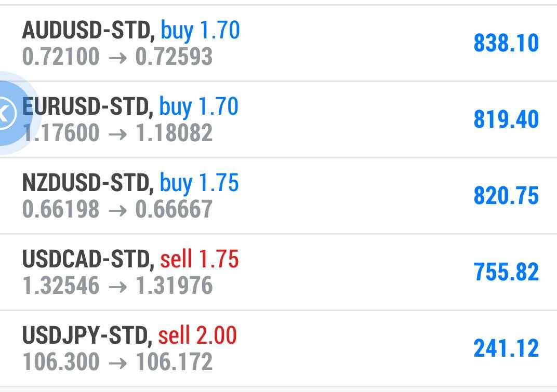Open the AUDUSD-STD buy 1.70 trade

[x=278, y=43]
